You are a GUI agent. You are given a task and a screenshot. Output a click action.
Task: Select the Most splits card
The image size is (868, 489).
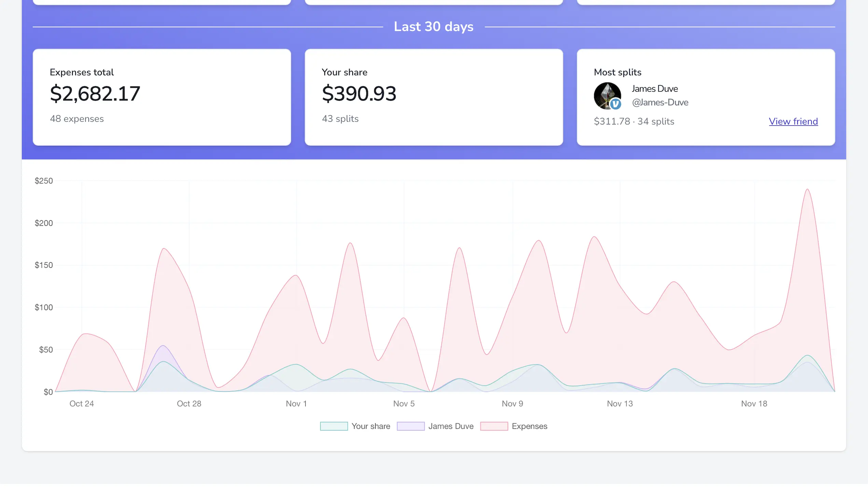[706, 97]
